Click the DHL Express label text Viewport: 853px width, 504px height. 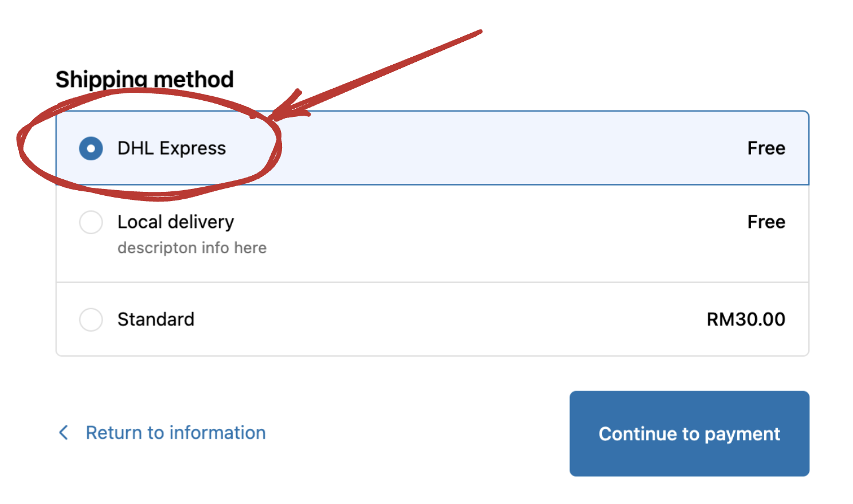click(x=171, y=148)
